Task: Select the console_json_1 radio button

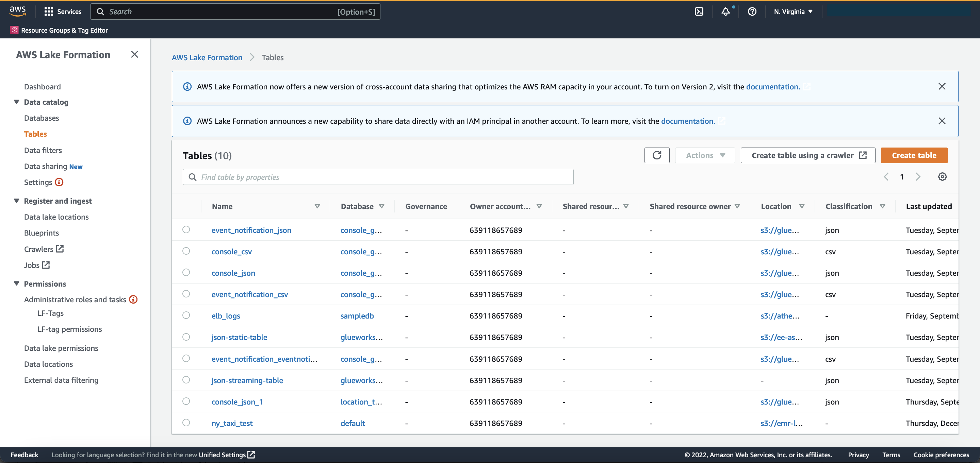Action: (x=186, y=401)
